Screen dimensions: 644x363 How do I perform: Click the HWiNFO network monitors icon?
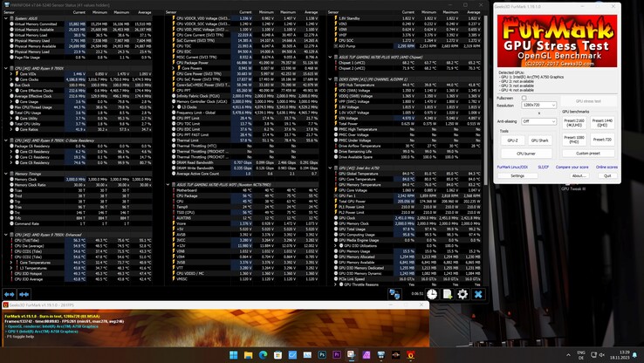(x=395, y=294)
